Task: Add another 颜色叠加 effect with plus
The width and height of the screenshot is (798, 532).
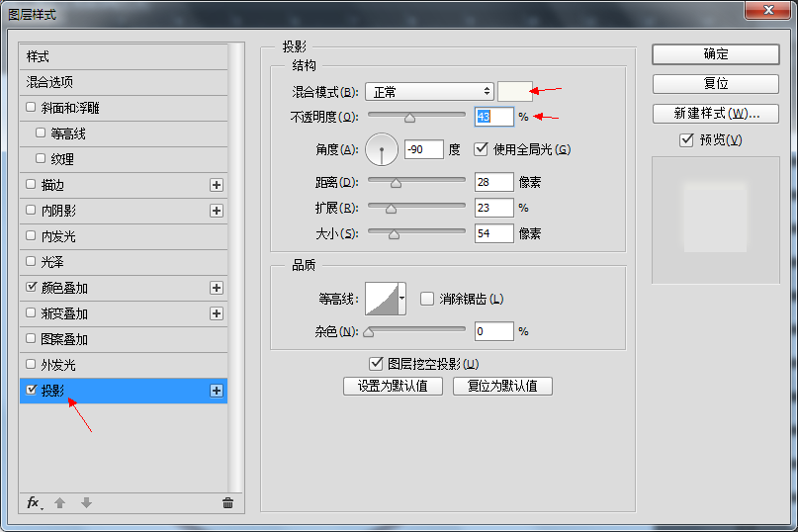Action: pos(217,288)
